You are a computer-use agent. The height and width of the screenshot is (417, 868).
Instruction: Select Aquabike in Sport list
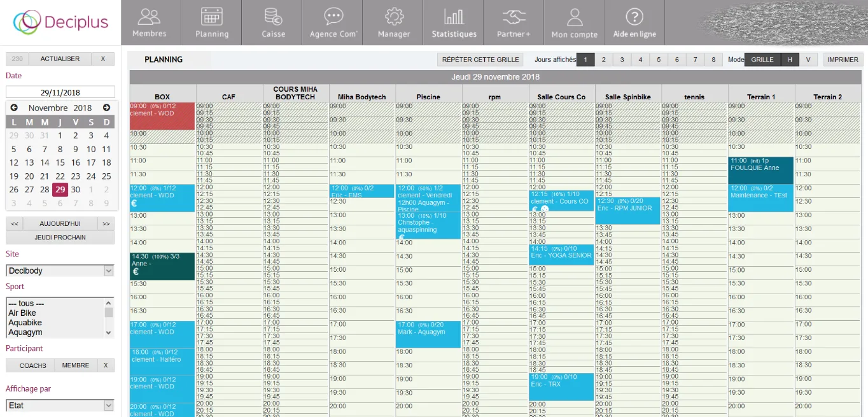click(x=25, y=323)
